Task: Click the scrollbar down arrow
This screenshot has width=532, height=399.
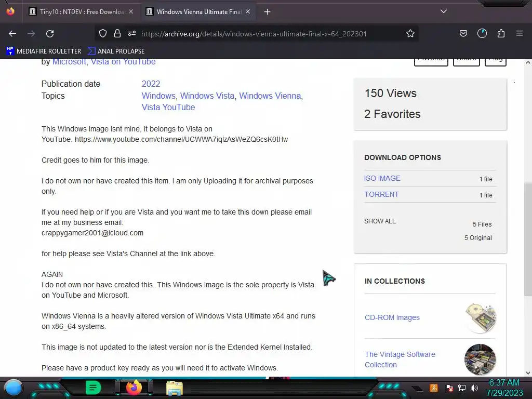Action: pos(528,373)
